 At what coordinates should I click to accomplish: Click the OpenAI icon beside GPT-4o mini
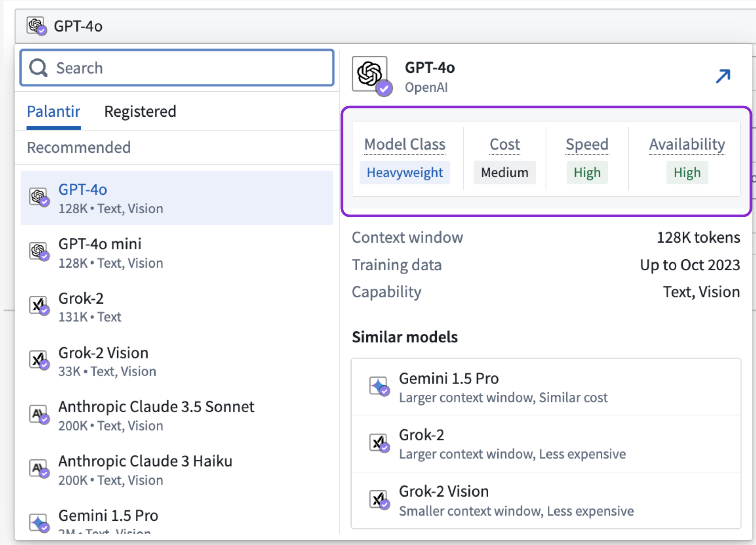tap(39, 251)
